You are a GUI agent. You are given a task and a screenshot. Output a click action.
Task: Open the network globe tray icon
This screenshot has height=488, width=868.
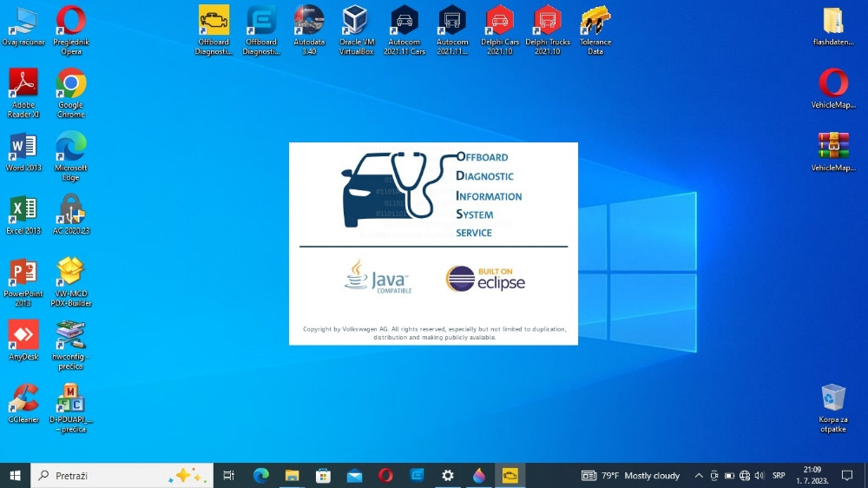745,475
